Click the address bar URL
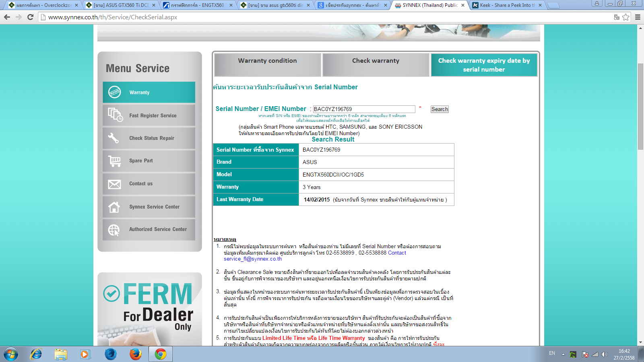644x362 pixels. (113, 17)
